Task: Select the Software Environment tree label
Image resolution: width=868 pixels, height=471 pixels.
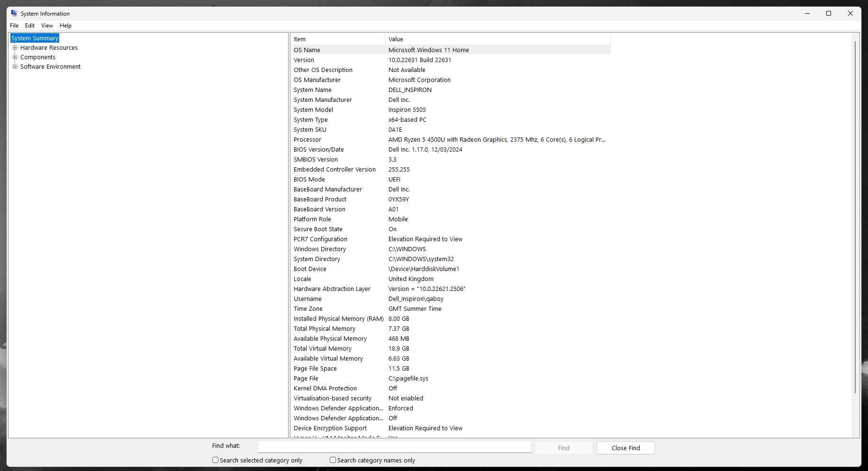Action: tap(50, 67)
